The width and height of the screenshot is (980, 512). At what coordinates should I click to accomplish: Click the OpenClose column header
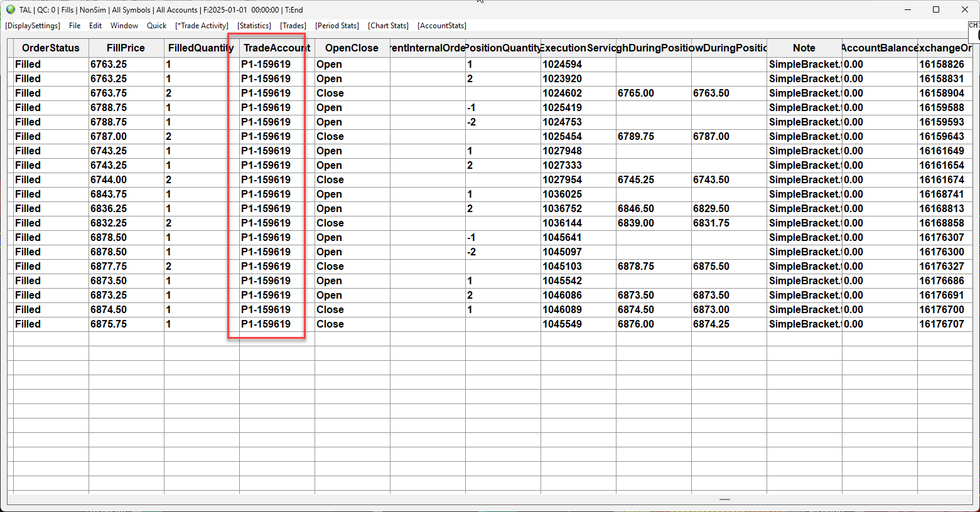click(352, 48)
